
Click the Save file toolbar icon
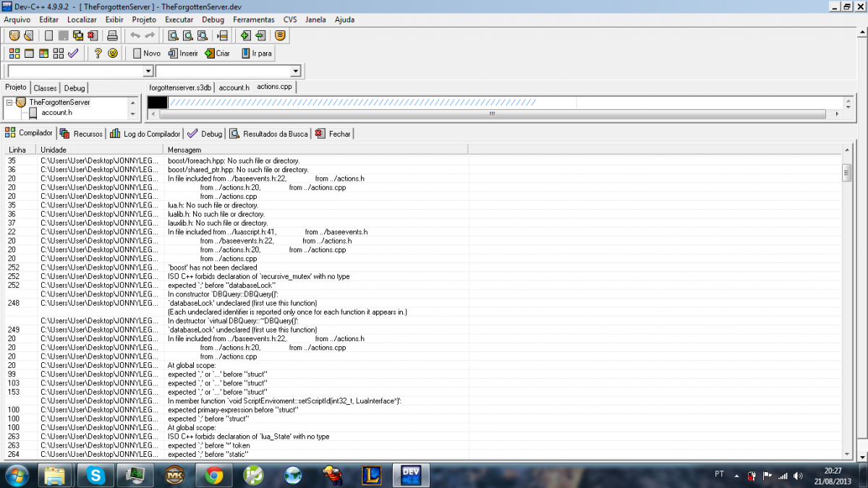tap(63, 35)
